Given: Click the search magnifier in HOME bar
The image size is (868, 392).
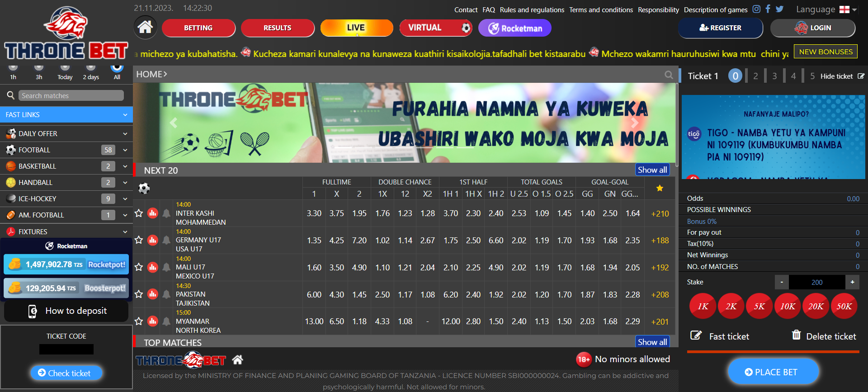Looking at the screenshot, I should (x=669, y=75).
